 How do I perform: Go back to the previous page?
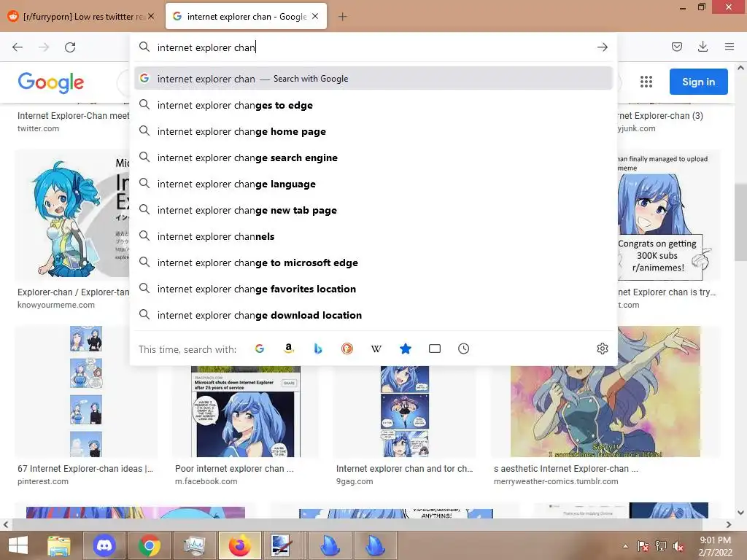(18, 47)
